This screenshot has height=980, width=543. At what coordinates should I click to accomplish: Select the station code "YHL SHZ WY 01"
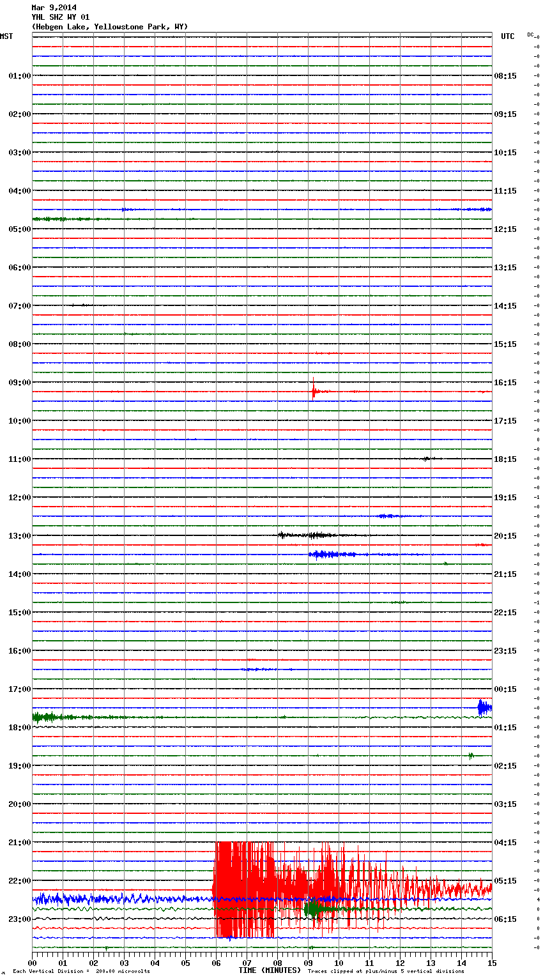61,17
